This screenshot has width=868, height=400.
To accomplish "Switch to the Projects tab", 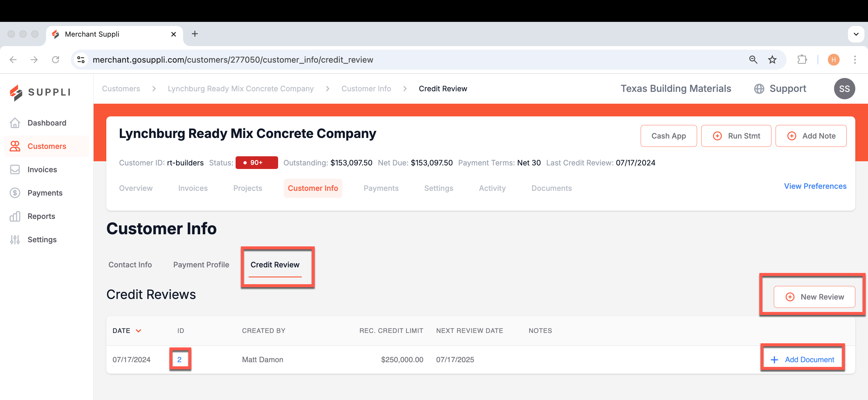I will (248, 188).
